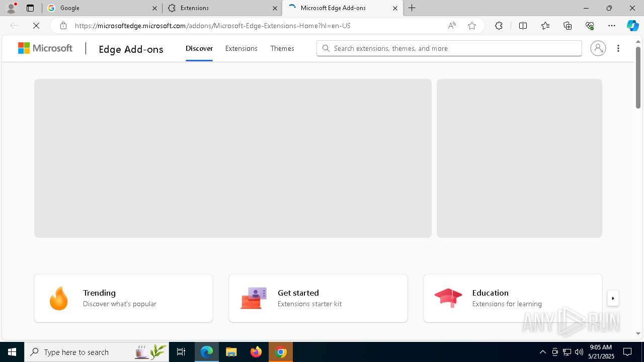View site information lock icon
Viewport: 644px width, 362px height.
click(x=63, y=26)
